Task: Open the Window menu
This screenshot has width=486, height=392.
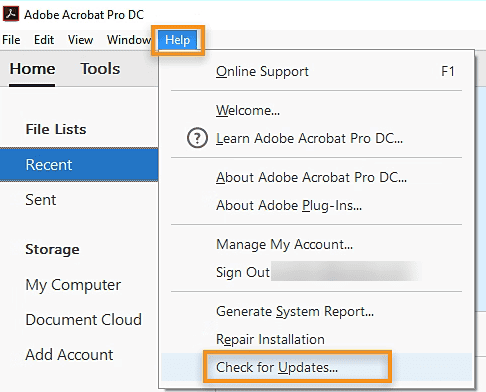Action: [x=129, y=40]
